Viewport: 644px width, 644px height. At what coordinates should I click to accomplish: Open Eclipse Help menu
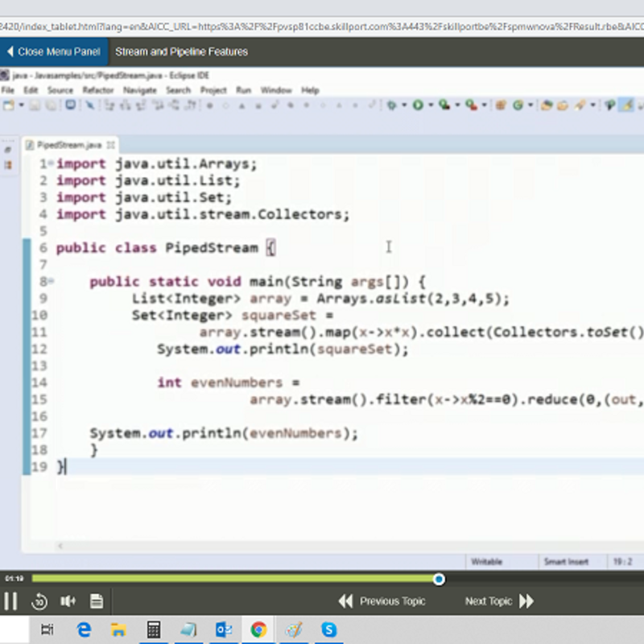310,90
